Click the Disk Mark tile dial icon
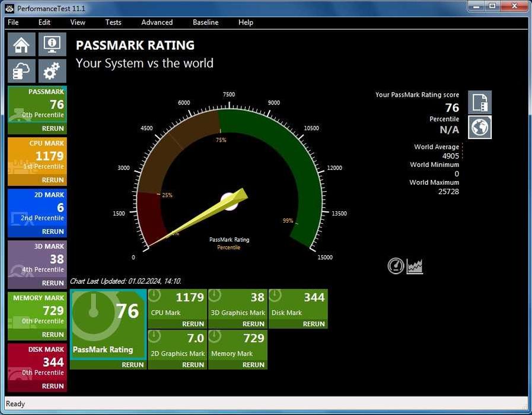This screenshot has height=415, width=532. tap(275, 295)
